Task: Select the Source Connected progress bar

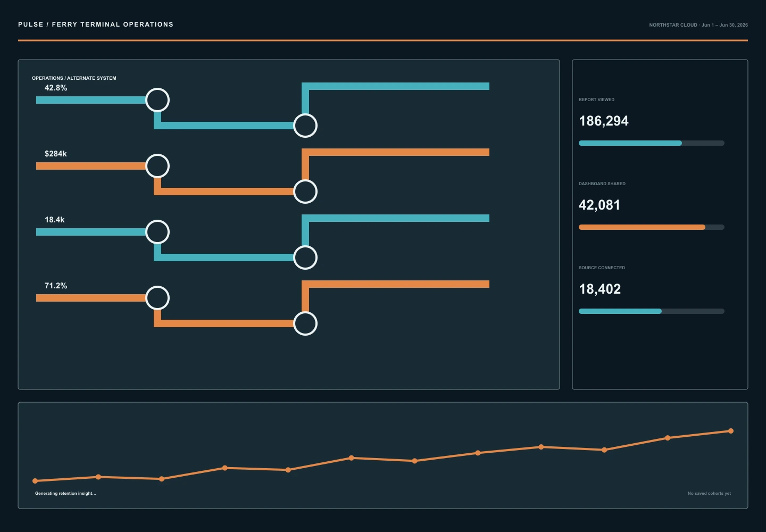Action: click(x=652, y=311)
